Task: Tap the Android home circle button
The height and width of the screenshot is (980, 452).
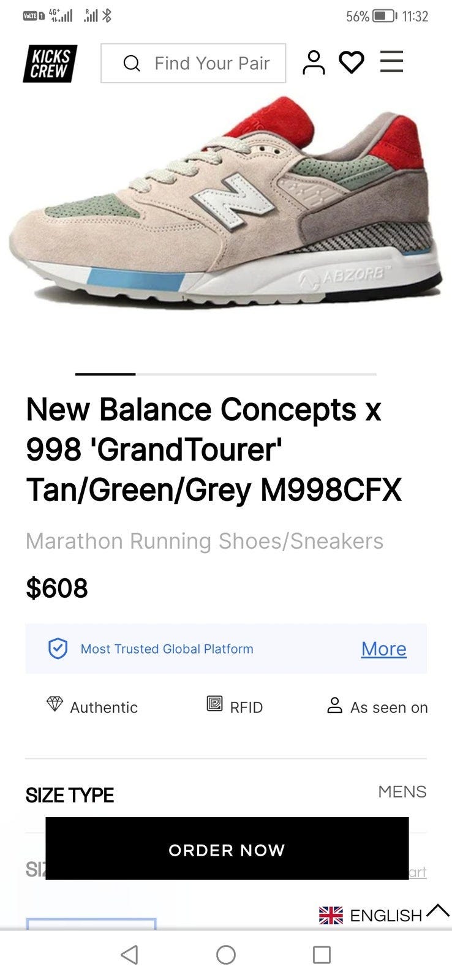Action: [226, 954]
